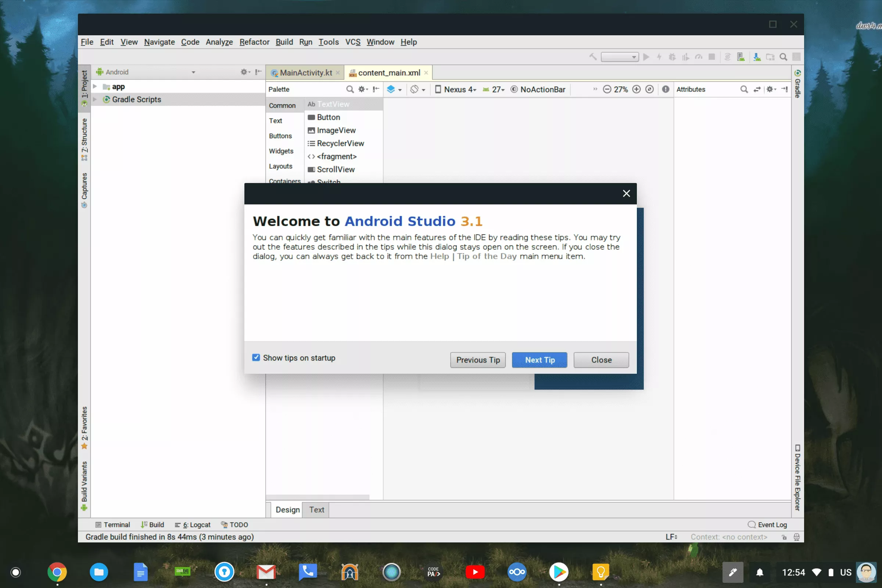Image resolution: width=882 pixels, height=588 pixels.
Task: Click the Palette search icon
Action: (x=349, y=89)
